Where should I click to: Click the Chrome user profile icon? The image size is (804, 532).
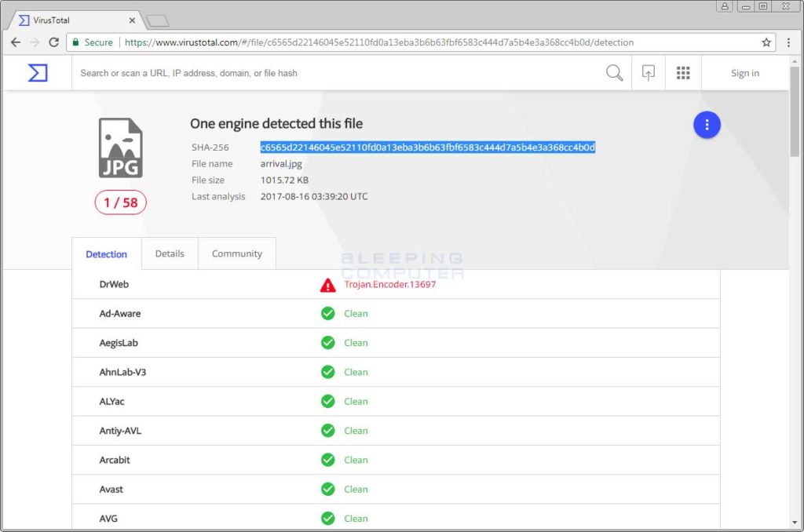pyautogui.click(x=725, y=6)
